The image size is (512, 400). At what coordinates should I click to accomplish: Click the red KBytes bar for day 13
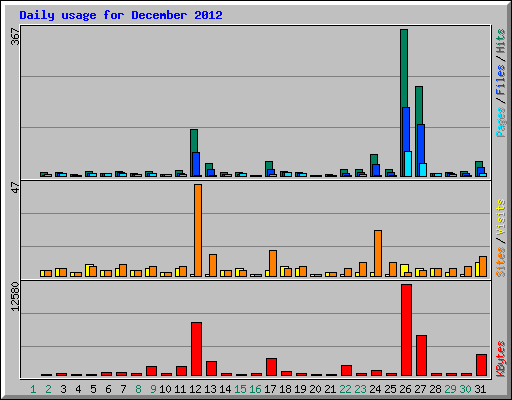coord(212,368)
